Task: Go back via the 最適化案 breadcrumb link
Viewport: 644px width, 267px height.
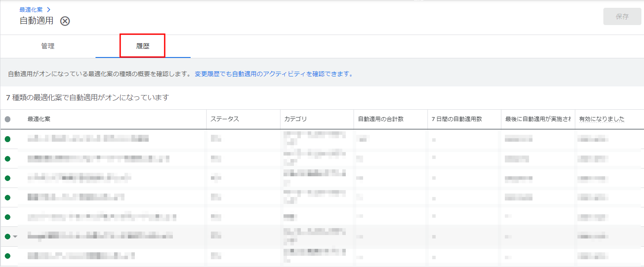Action: 31,10
